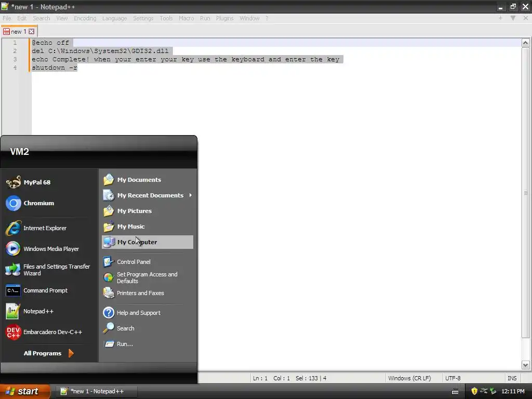Viewport: 532px width, 399px height.
Task: Open Files and Settings Transfer Wizard
Action: tap(48, 270)
